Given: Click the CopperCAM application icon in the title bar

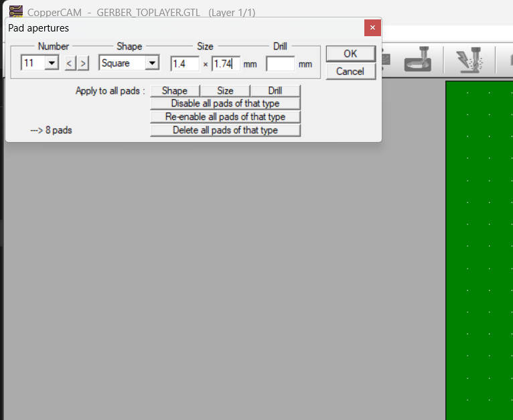Looking at the screenshot, I should click(15, 11).
